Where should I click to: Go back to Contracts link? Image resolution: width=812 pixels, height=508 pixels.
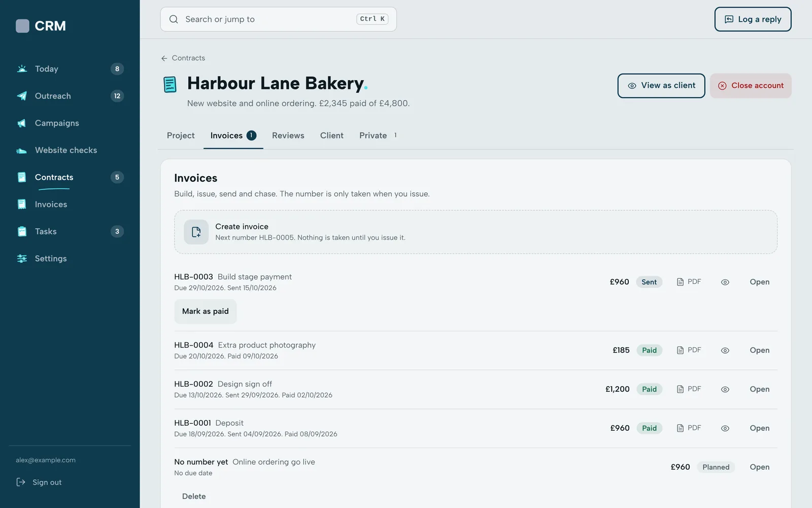(183, 58)
